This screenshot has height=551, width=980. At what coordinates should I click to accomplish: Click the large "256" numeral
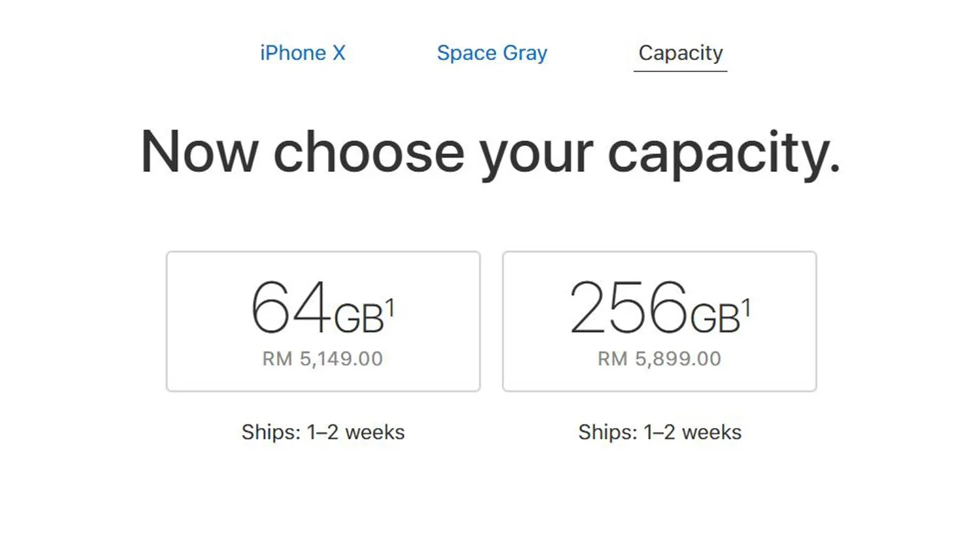(629, 307)
